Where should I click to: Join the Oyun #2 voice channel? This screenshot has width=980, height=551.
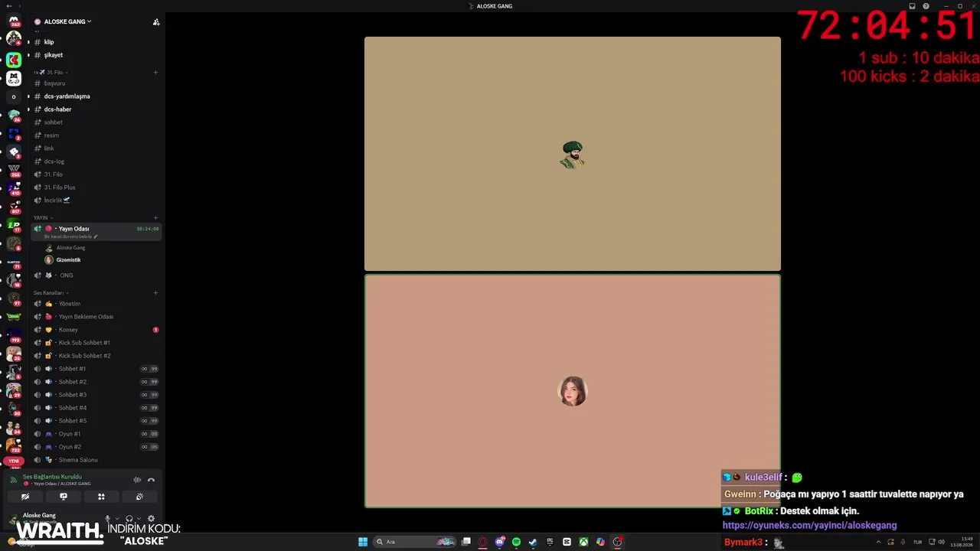click(95, 447)
